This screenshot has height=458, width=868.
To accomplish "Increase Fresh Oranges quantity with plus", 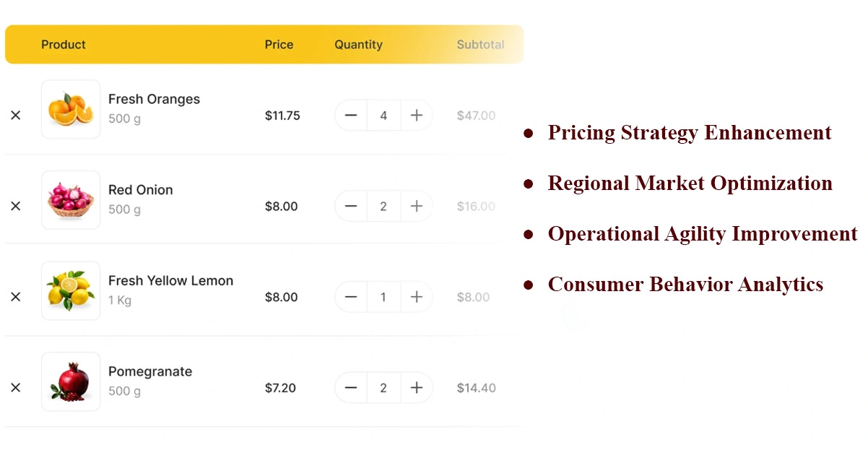I will pos(417,116).
